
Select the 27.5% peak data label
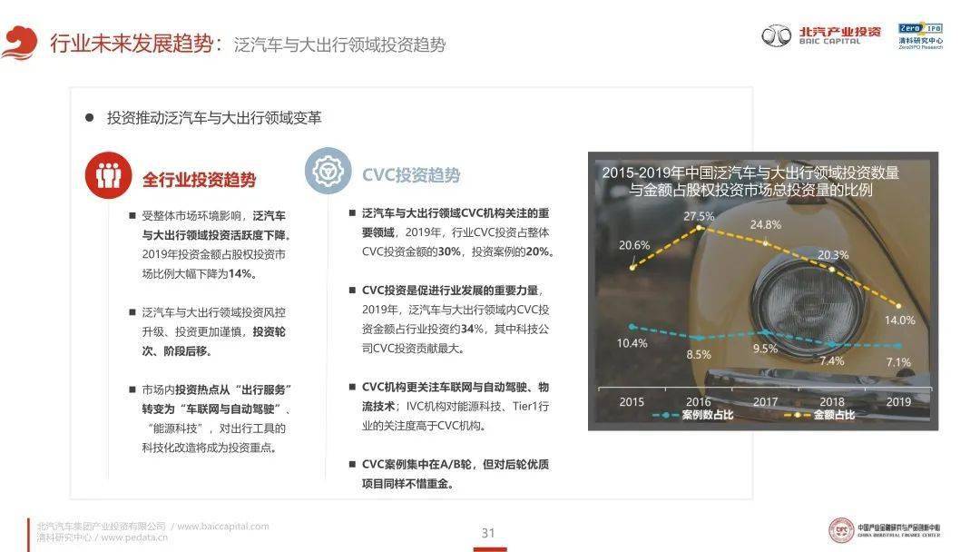click(x=700, y=216)
